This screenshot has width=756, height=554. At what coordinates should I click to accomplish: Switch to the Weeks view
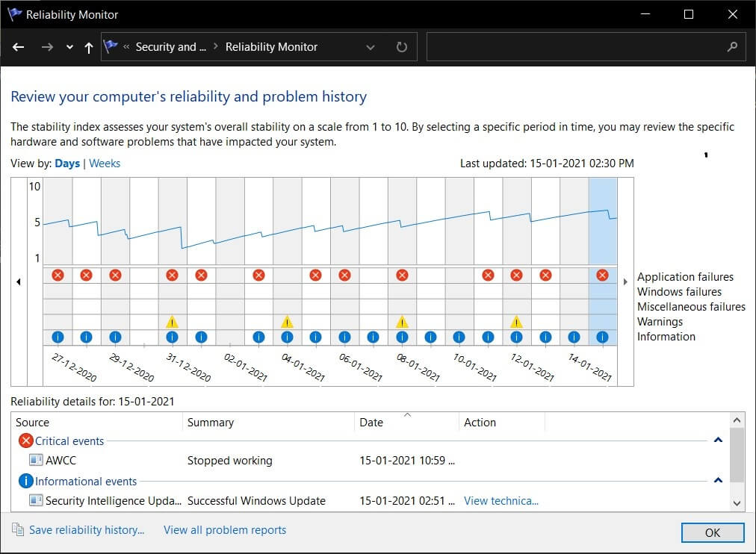point(104,163)
